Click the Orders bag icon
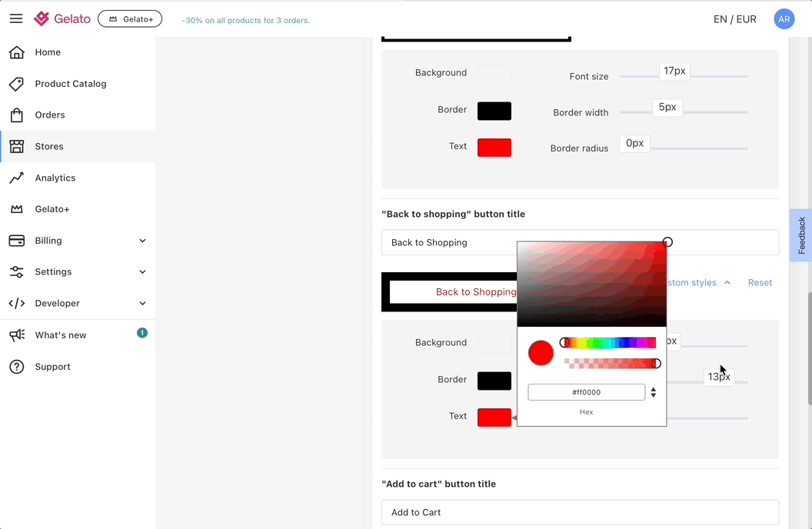The image size is (812, 529). coord(17,115)
